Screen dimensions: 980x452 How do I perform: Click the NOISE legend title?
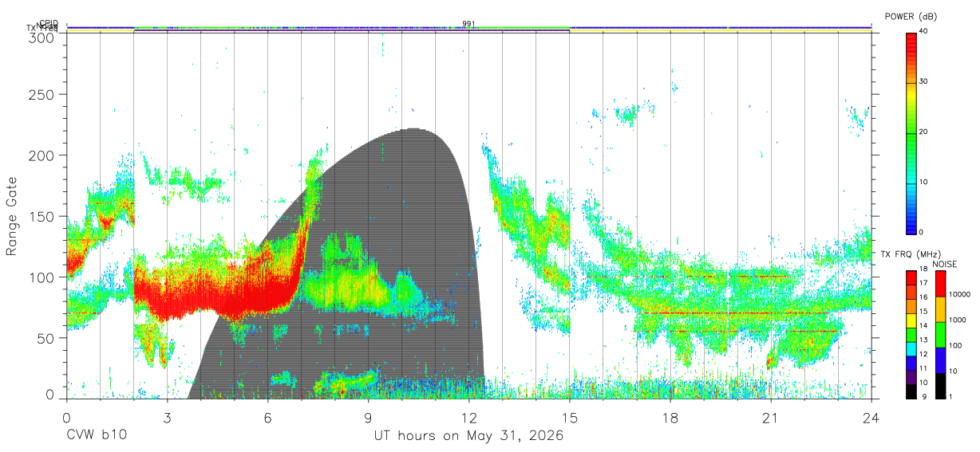coord(946,264)
